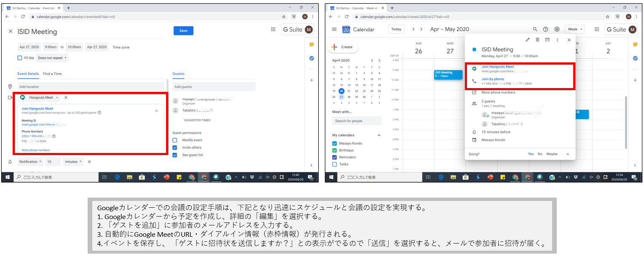Open the Does not repeat dropdown
The width and height of the screenshot is (644, 257).
[x=52, y=58]
